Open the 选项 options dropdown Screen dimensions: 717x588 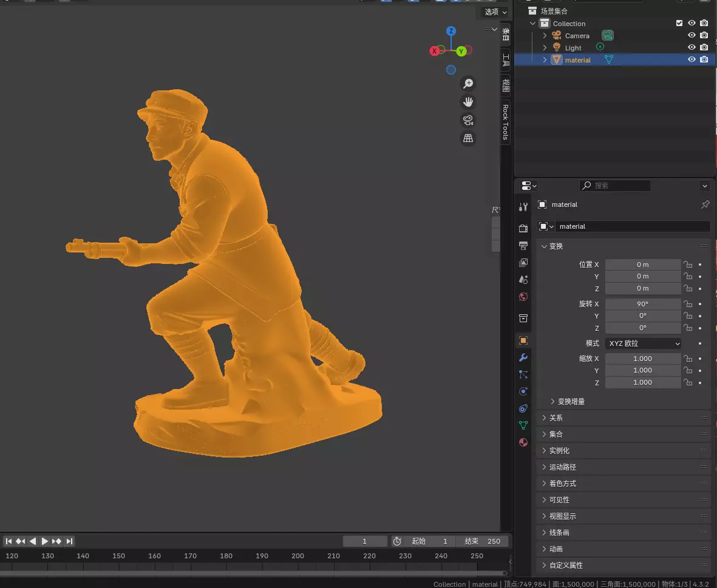[495, 12]
